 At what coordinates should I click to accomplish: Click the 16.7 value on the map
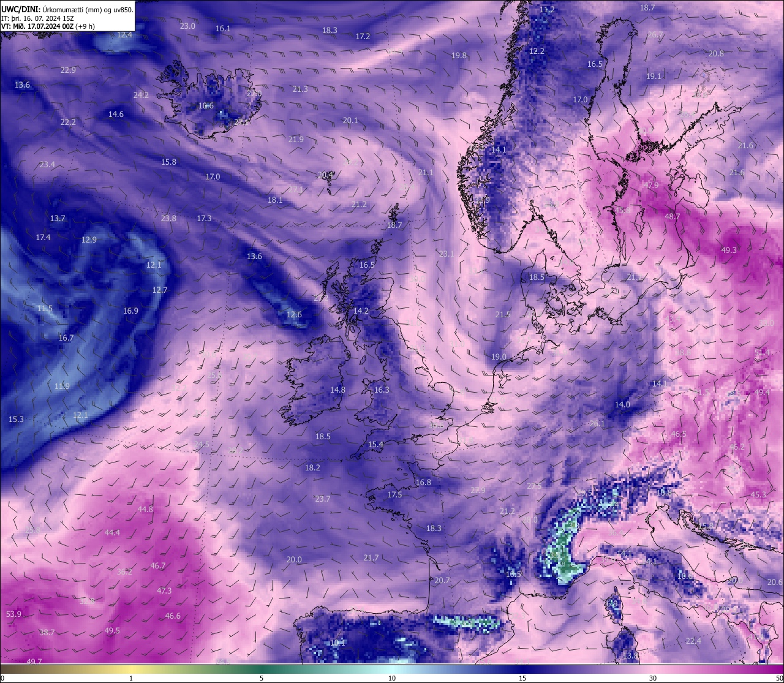(x=66, y=338)
